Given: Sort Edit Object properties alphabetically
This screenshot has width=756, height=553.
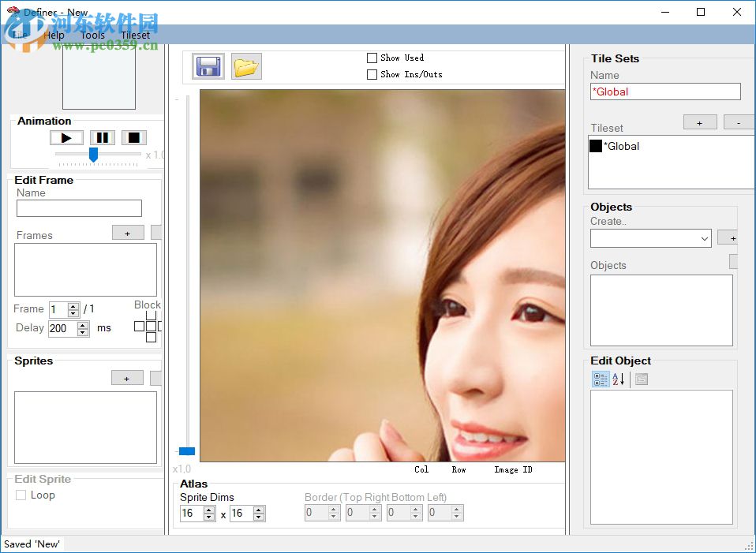Looking at the screenshot, I should (619, 379).
